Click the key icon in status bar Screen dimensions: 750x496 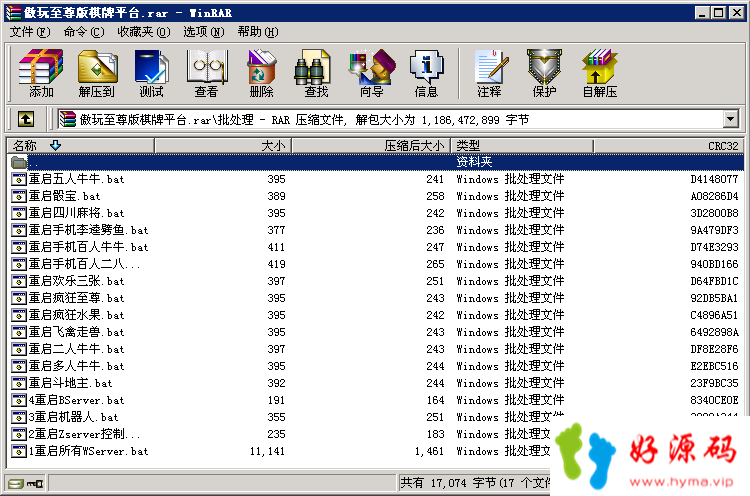pyautogui.click(x=35, y=484)
